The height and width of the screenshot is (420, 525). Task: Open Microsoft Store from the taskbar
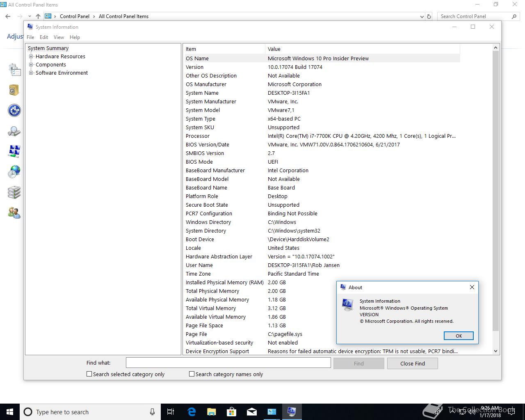[232, 412]
